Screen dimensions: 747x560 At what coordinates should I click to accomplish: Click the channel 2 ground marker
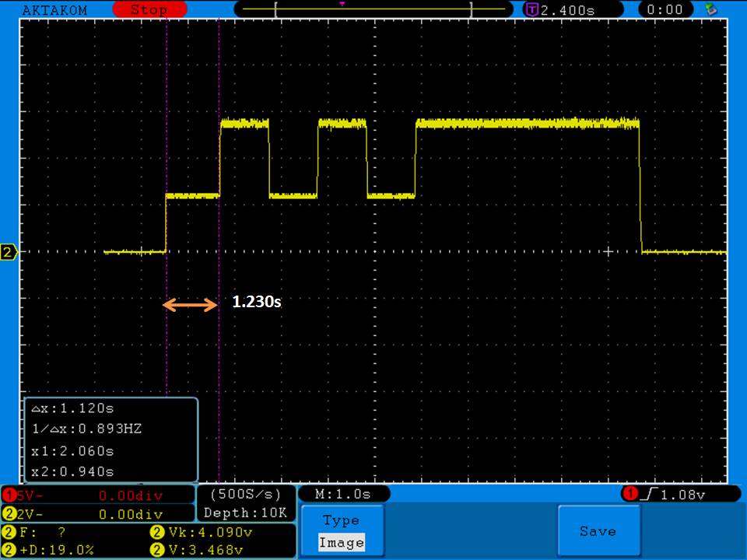[x=9, y=253]
